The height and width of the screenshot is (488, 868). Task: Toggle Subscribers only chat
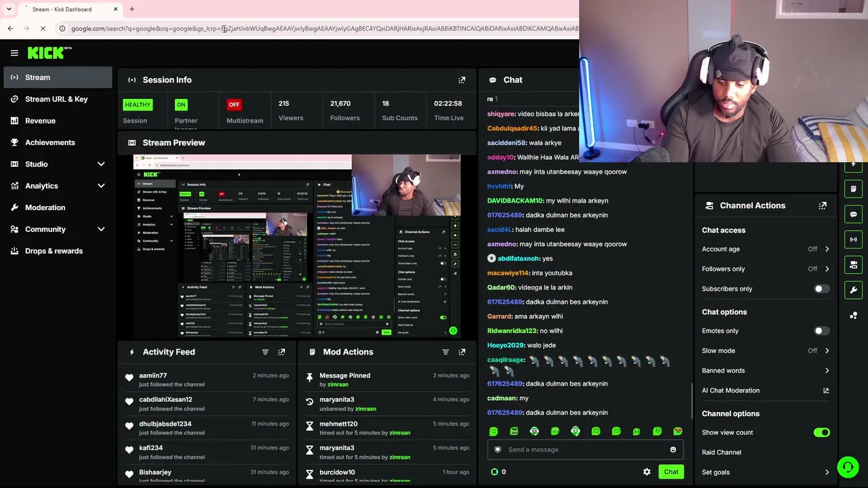tap(821, 289)
